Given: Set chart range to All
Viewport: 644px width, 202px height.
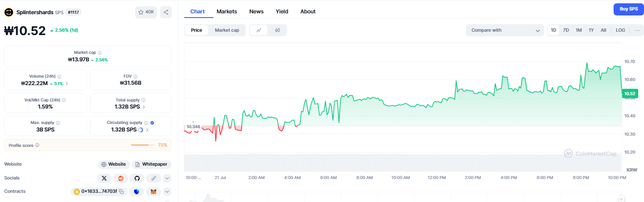Looking at the screenshot, I should click(x=603, y=30).
